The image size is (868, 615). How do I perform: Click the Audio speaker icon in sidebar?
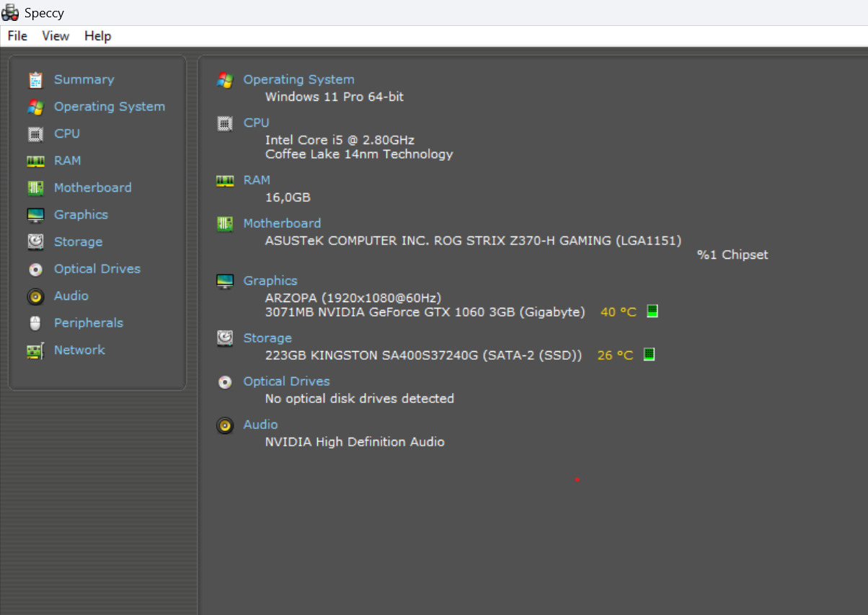pos(35,296)
